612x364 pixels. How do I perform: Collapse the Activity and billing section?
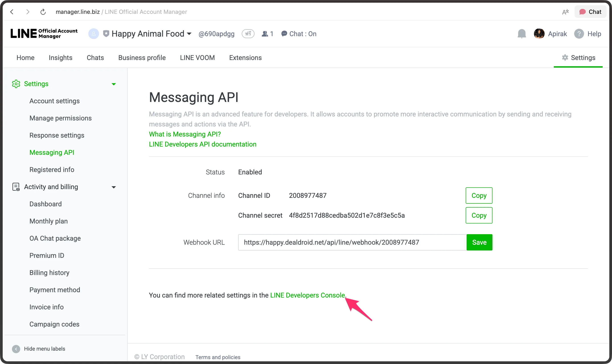point(114,187)
